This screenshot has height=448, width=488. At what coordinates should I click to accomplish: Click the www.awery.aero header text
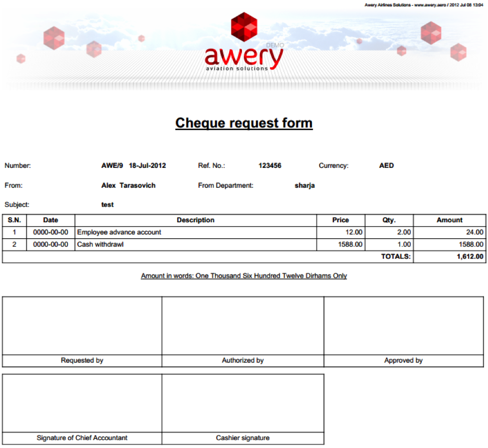click(425, 4)
